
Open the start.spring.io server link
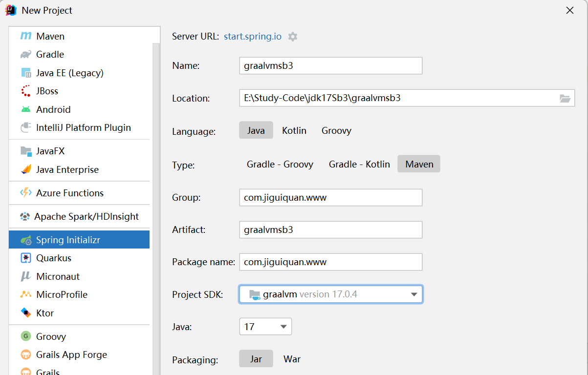(x=253, y=36)
